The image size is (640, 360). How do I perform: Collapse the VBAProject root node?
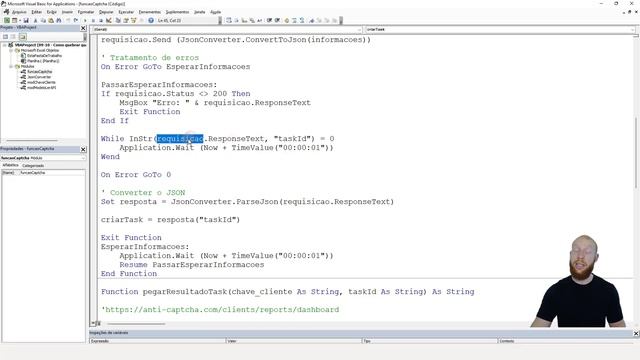5,45
